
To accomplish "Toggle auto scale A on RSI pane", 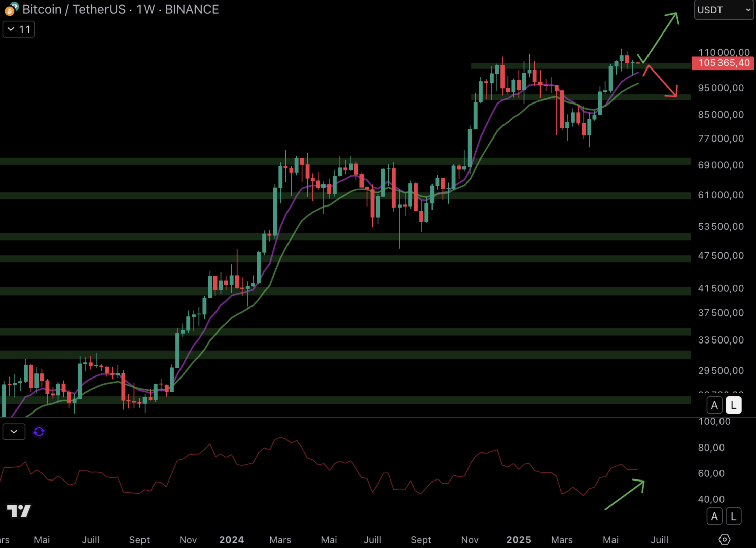I will pos(714,517).
